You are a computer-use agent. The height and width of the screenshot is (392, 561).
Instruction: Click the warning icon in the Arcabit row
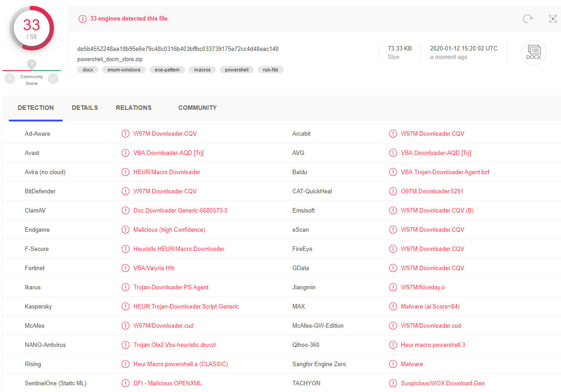[x=393, y=133]
